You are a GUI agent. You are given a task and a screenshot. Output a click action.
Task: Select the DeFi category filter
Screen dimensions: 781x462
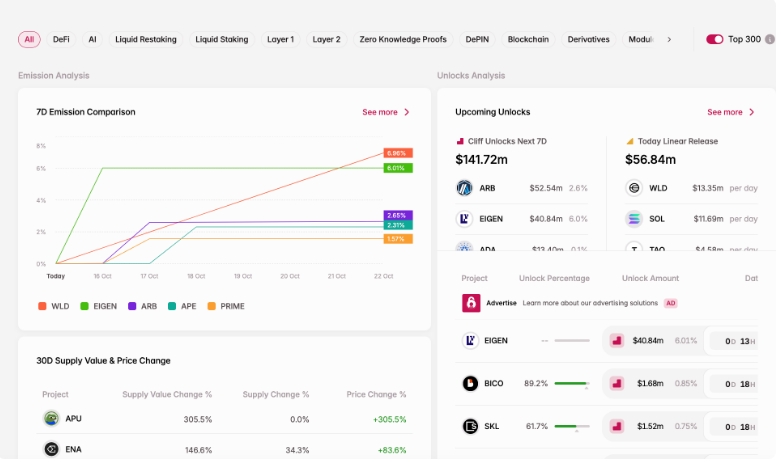click(61, 39)
